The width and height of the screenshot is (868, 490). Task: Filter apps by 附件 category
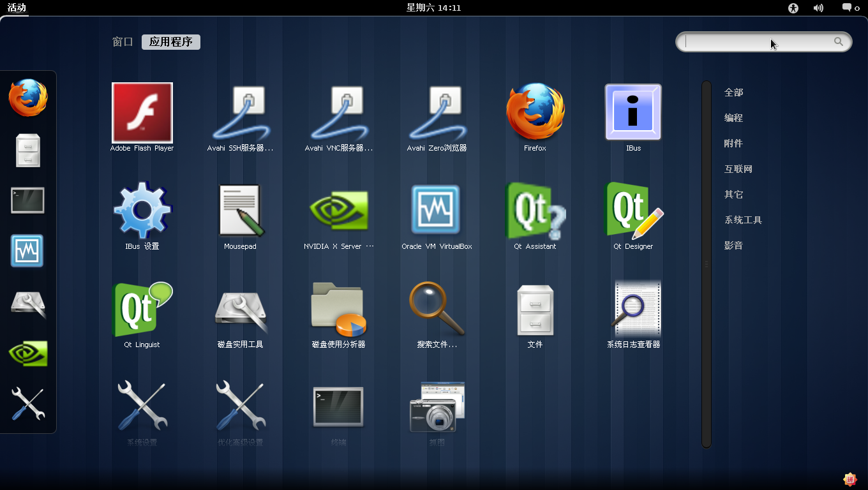[x=733, y=144]
